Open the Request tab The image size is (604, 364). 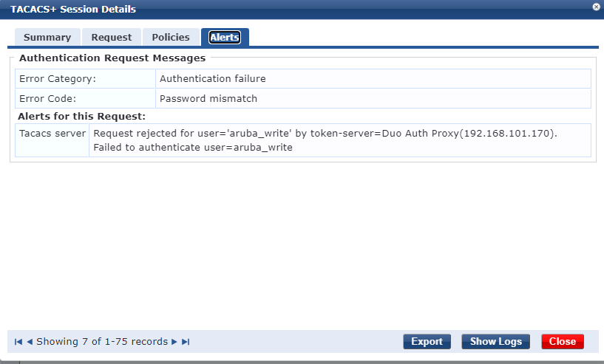coord(112,37)
